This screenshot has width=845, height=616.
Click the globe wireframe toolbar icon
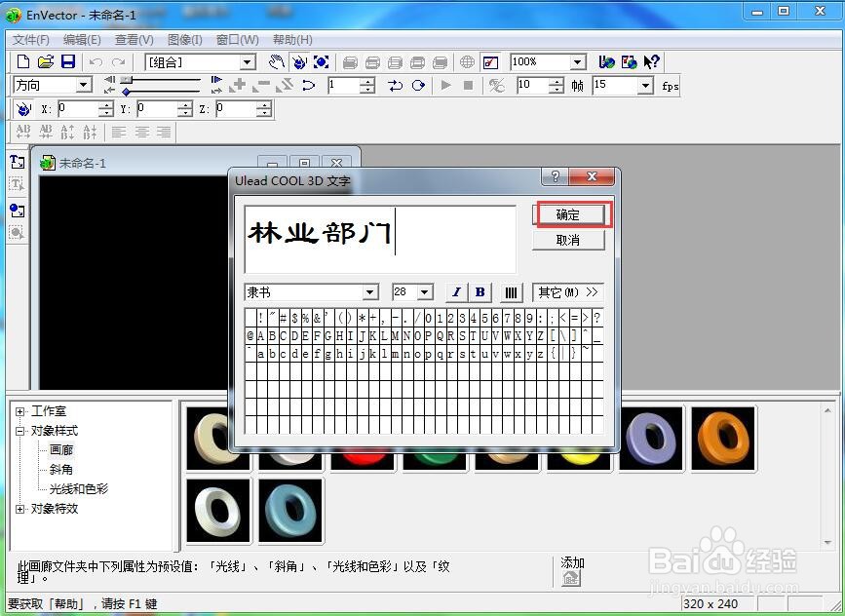pyautogui.click(x=467, y=62)
